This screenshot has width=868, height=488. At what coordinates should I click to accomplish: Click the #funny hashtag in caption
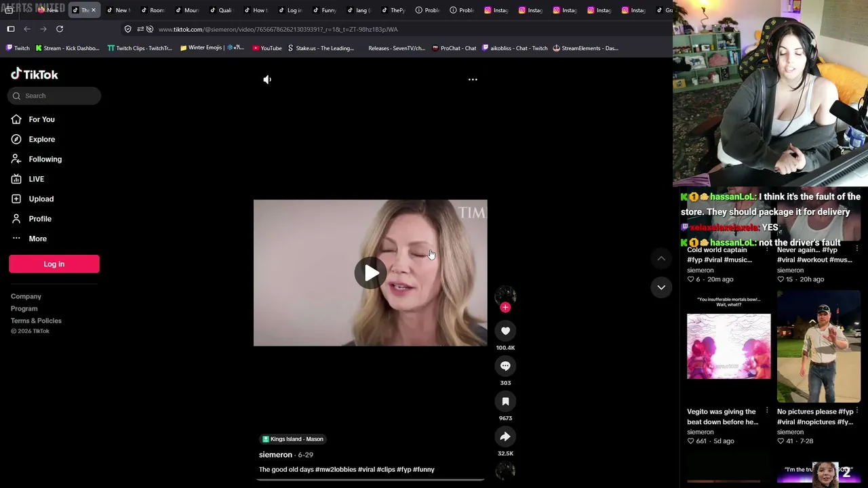[424, 469]
